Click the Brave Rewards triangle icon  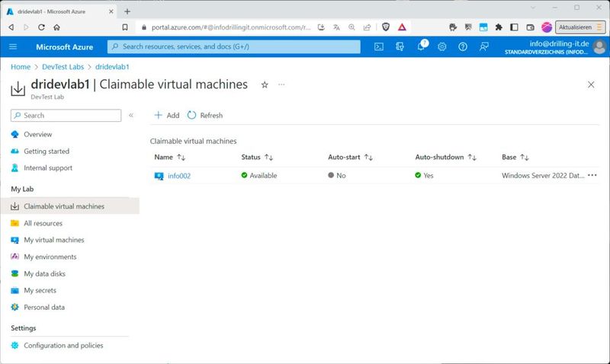pyautogui.click(x=402, y=27)
